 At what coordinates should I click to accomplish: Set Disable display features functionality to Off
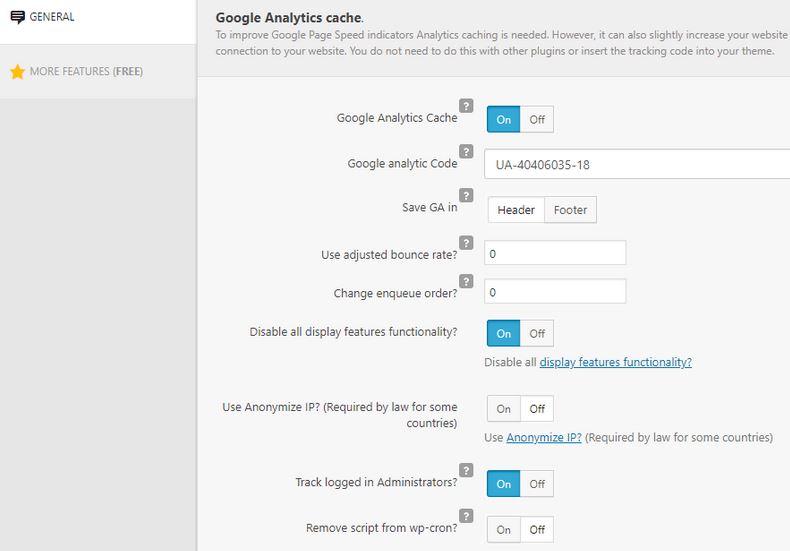537,333
